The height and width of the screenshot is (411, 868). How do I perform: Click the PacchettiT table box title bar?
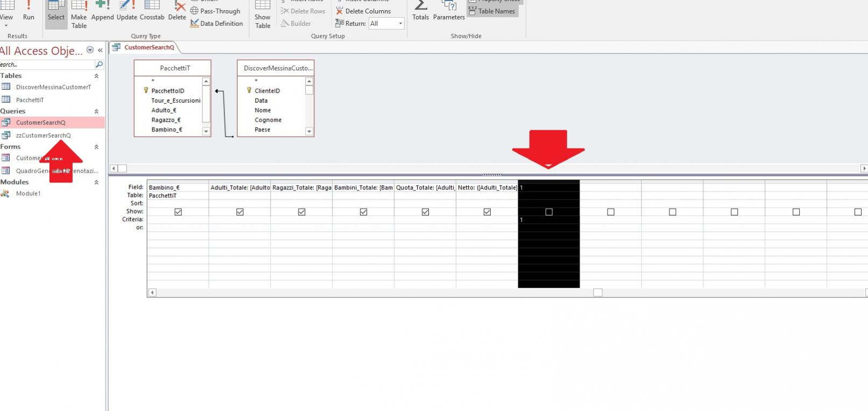tap(172, 68)
